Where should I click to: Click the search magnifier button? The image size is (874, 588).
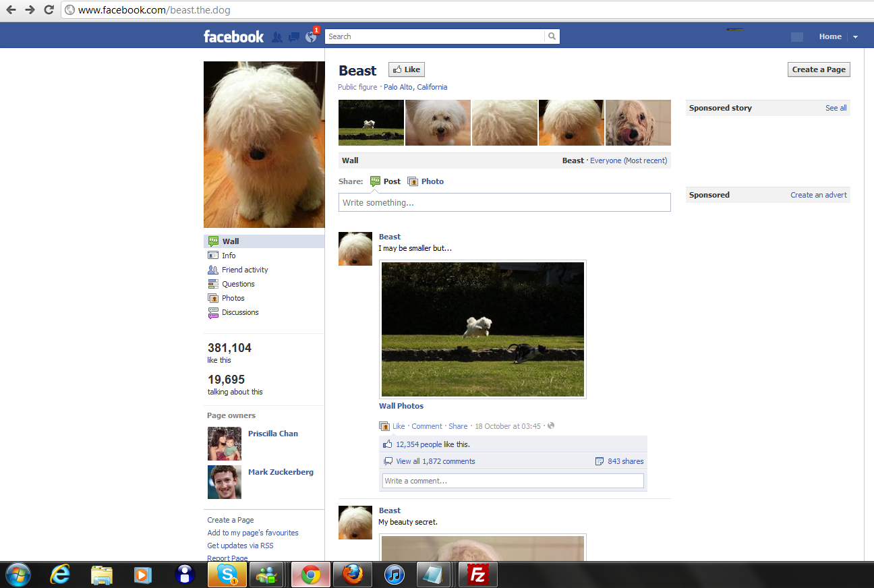point(552,36)
